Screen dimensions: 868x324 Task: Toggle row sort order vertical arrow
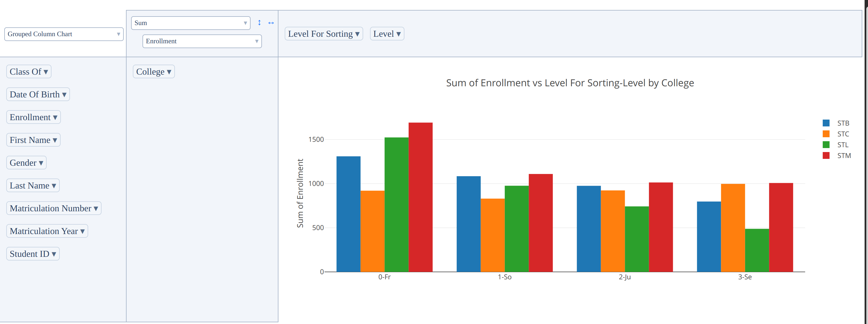[x=259, y=22]
